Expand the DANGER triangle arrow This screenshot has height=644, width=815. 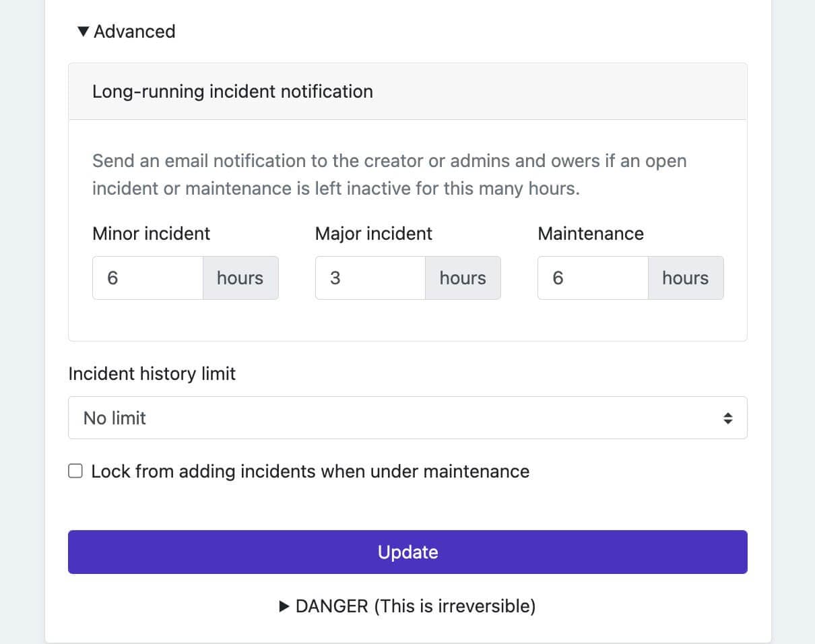(x=284, y=606)
